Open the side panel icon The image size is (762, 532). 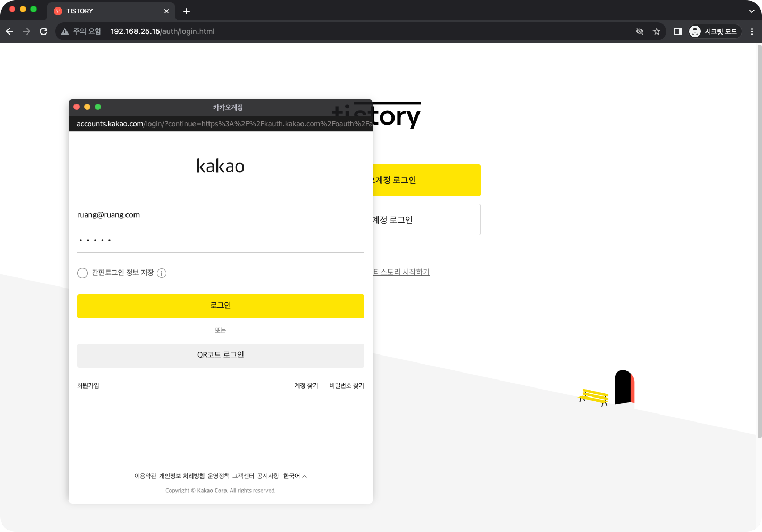tap(678, 31)
